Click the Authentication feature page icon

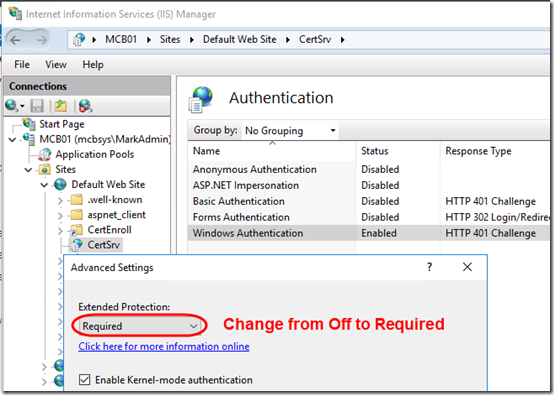(x=201, y=100)
